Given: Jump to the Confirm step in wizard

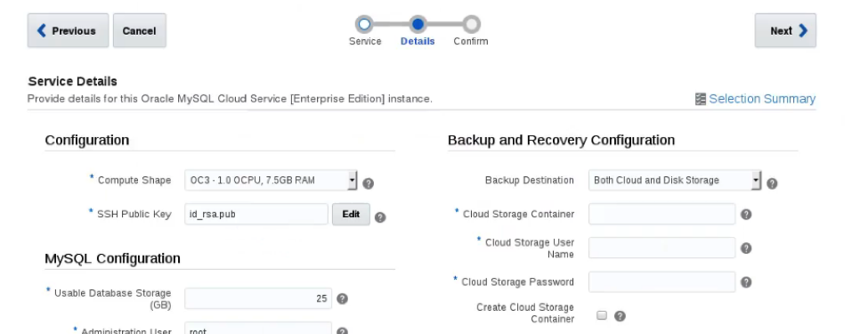Looking at the screenshot, I should (x=471, y=24).
